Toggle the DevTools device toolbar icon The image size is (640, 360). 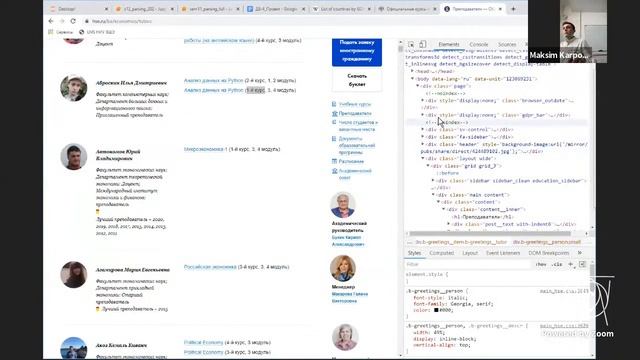tap(422, 44)
